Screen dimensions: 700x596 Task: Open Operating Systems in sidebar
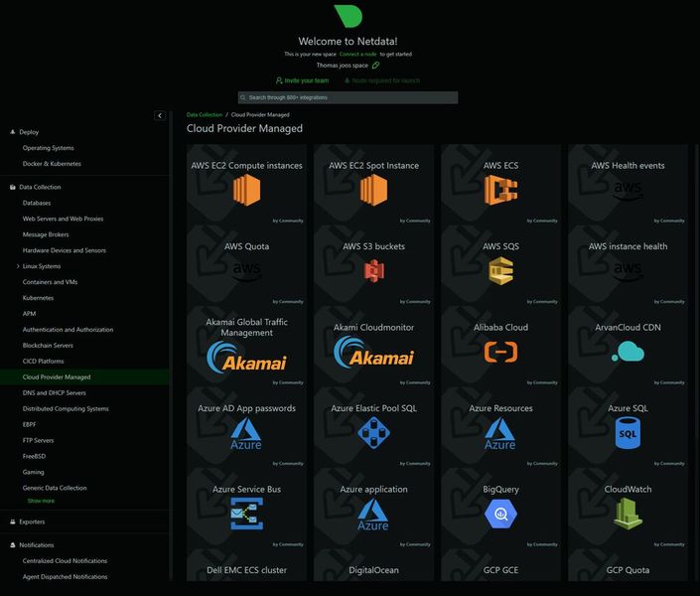(x=49, y=148)
